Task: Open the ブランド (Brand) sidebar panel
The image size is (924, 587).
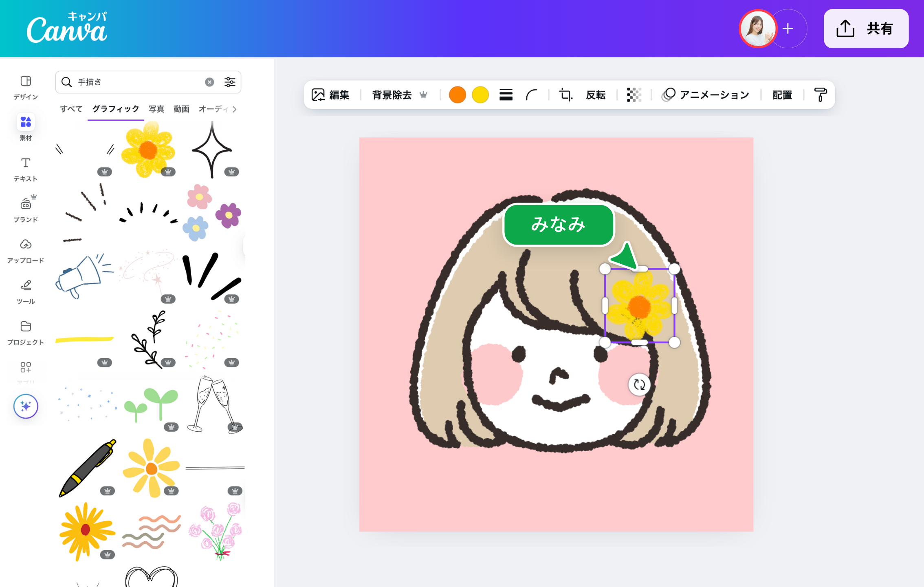Action: pyautogui.click(x=26, y=209)
